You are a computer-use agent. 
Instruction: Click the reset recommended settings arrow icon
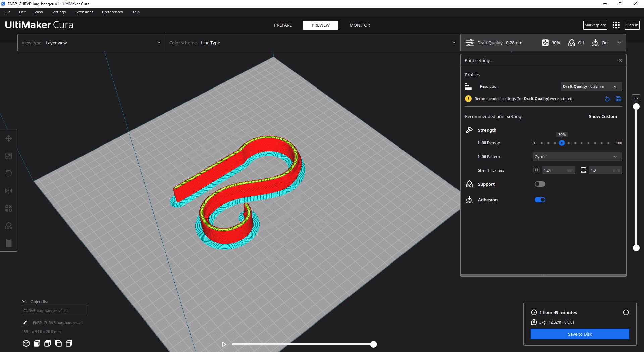click(x=607, y=99)
